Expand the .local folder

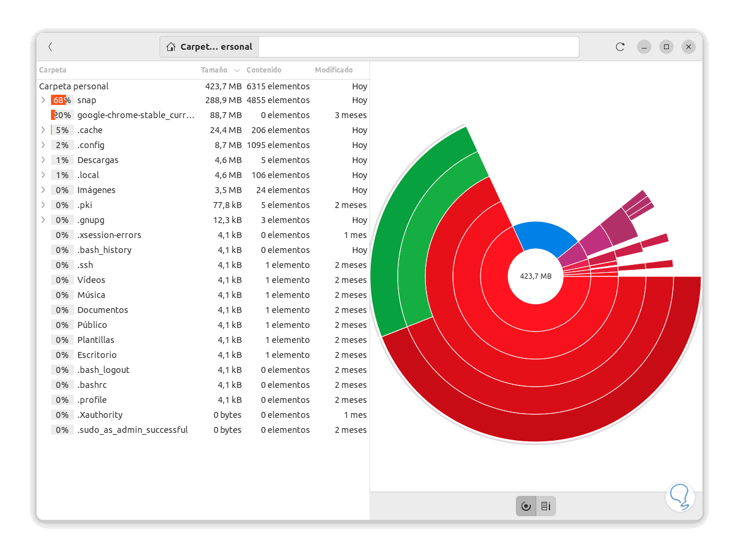click(x=43, y=175)
